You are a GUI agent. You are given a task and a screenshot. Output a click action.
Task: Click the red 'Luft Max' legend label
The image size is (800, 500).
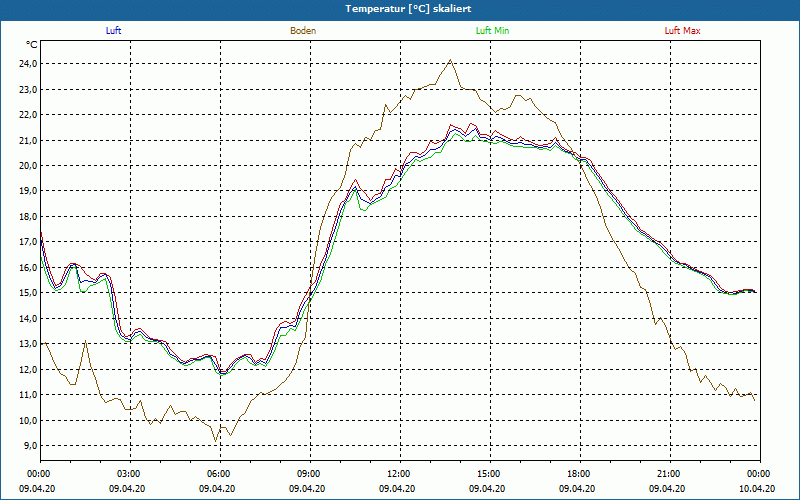pyautogui.click(x=682, y=31)
